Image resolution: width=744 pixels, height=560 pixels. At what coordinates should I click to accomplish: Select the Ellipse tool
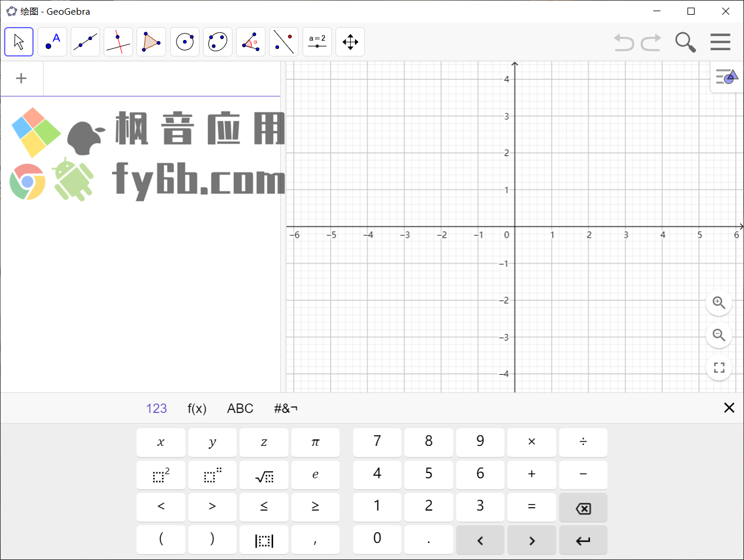tap(218, 42)
